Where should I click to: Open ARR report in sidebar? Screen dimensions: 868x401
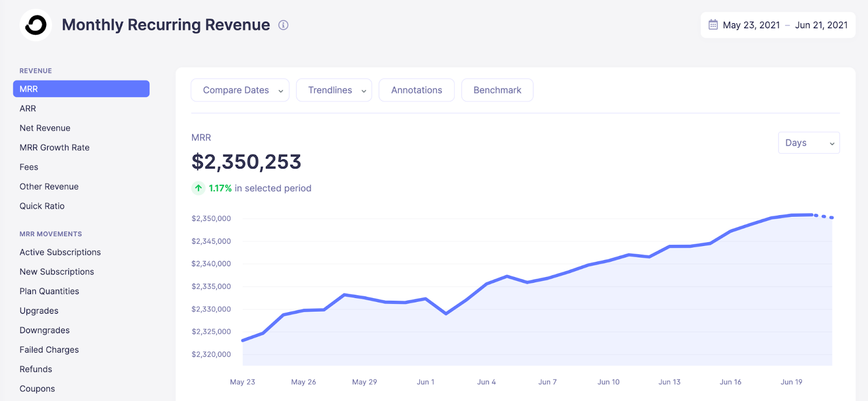pyautogui.click(x=28, y=108)
